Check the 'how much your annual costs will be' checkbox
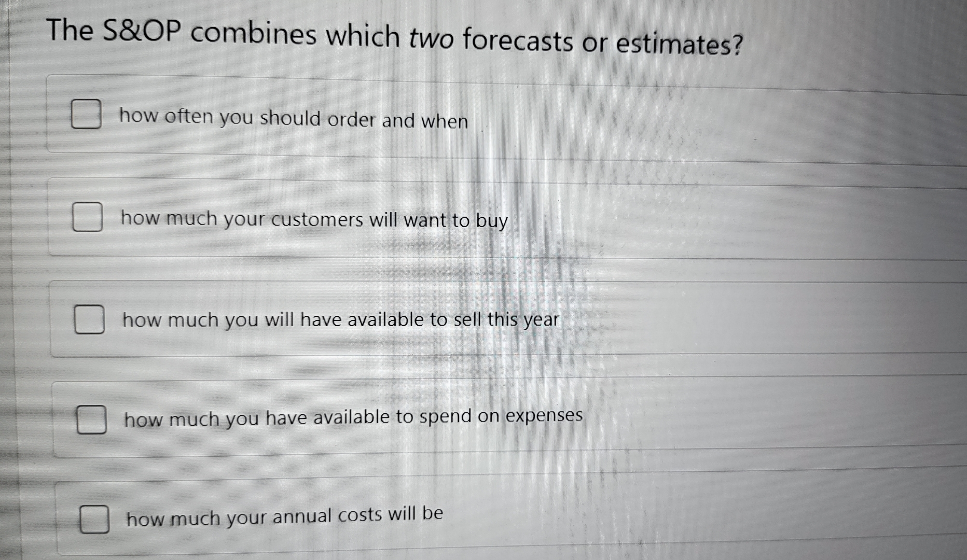The height and width of the screenshot is (560, 967). tap(95, 518)
